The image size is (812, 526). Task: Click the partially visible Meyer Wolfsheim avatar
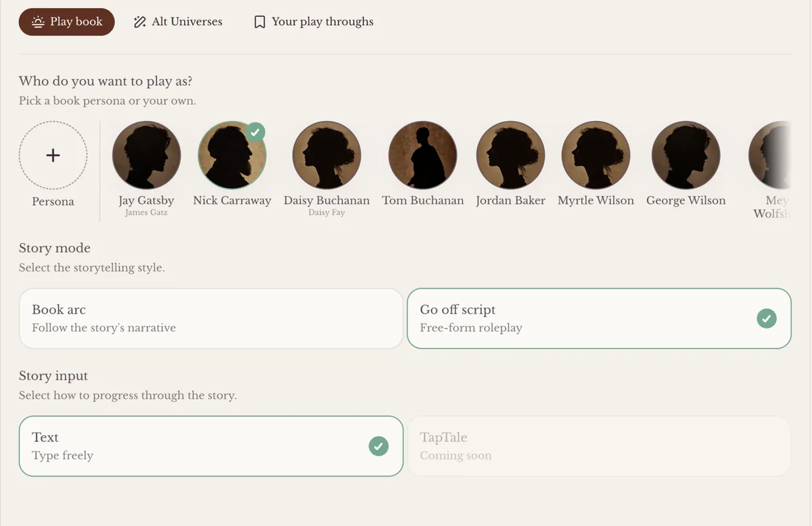pos(771,156)
